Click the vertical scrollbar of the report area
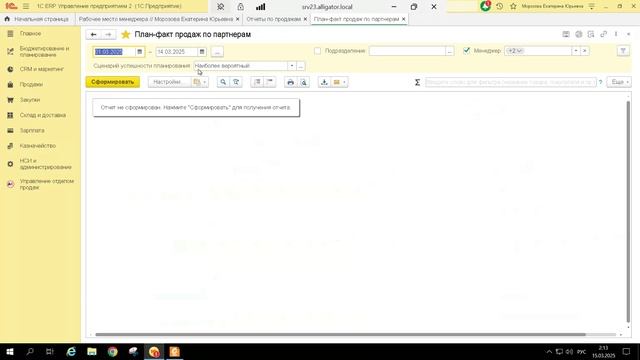 coord(628,211)
